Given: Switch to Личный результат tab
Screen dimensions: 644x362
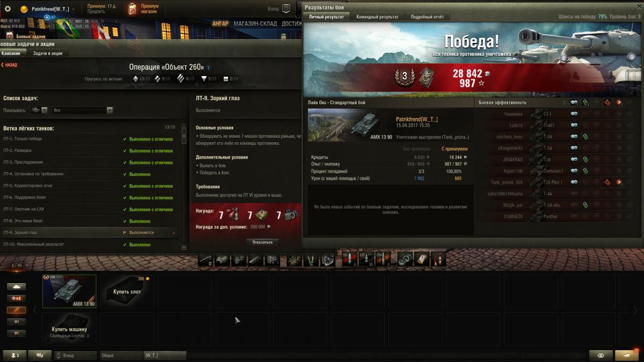Looking at the screenshot, I should pos(327,17).
